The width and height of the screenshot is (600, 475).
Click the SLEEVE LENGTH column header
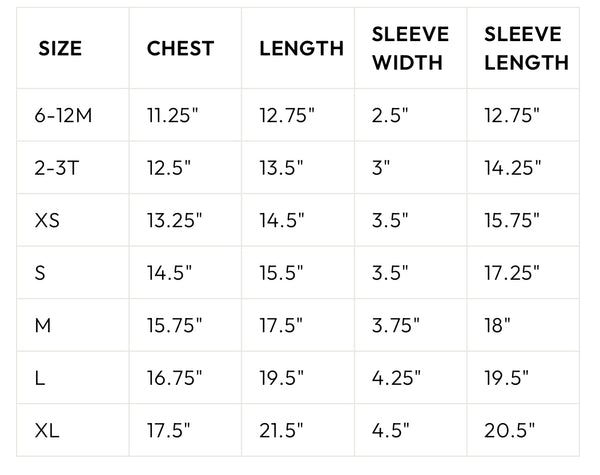[526, 49]
